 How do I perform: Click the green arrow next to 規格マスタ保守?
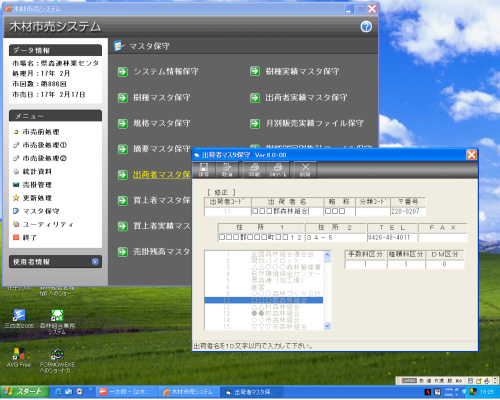point(123,124)
